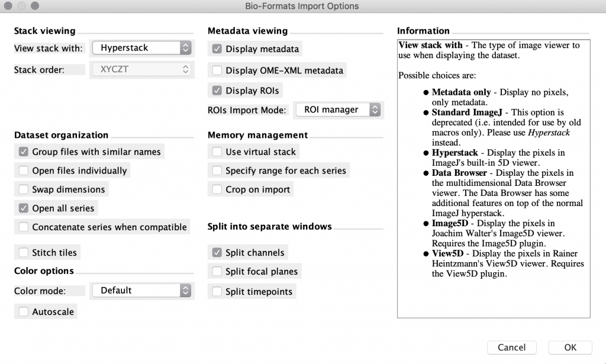Click the 'Data Browser' bullet text

point(459,173)
